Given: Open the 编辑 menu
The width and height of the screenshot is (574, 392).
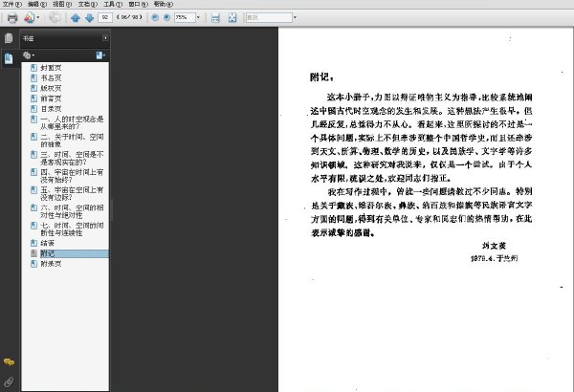Looking at the screenshot, I should pyautogui.click(x=37, y=4).
